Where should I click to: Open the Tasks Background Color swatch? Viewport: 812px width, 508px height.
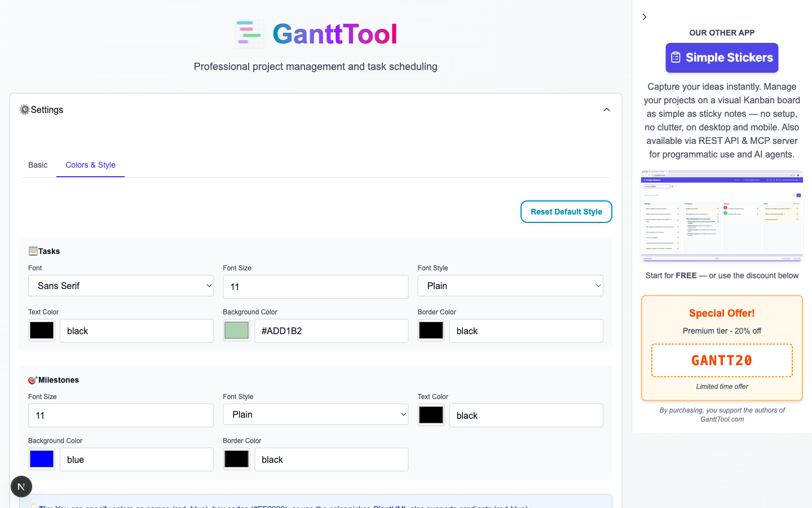tap(236, 330)
